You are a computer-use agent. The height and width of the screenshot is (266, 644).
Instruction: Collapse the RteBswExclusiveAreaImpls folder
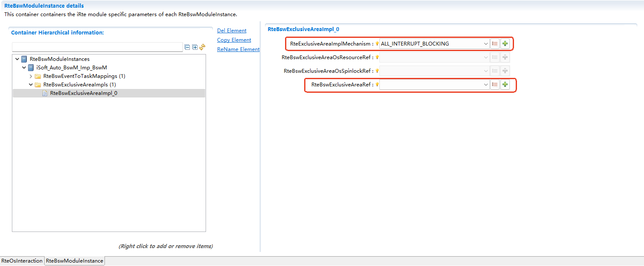[31, 85]
